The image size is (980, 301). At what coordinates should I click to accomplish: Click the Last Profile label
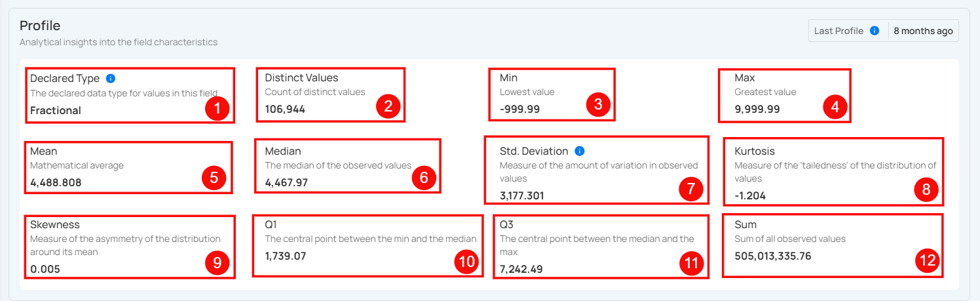(839, 31)
